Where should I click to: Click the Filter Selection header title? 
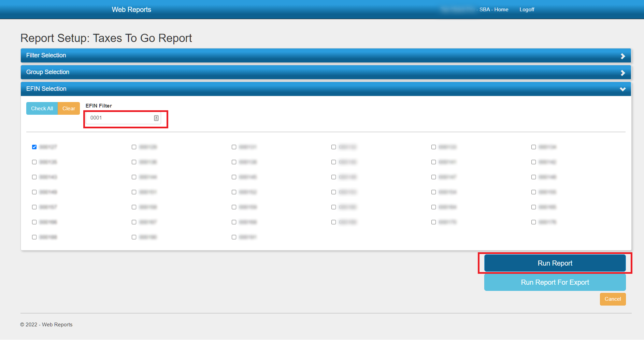[46, 55]
